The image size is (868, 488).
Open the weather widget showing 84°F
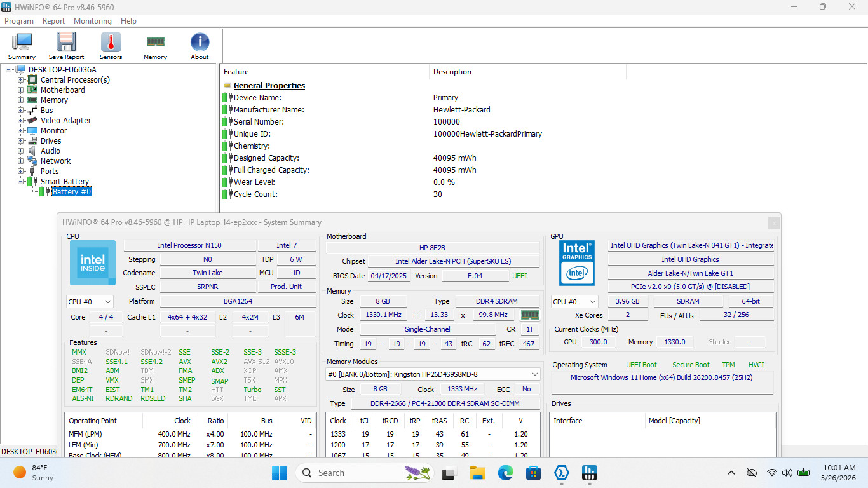pos(34,473)
